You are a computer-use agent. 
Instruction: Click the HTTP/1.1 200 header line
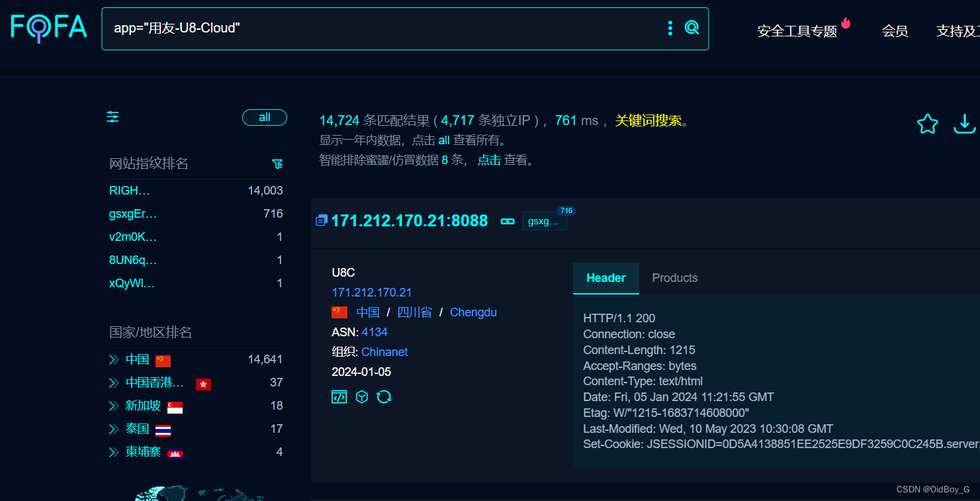[619, 318]
